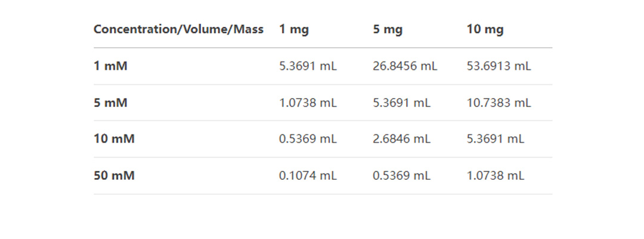Click the 10 mM row label
Viewport: 644px width, 239px height.
114,139
